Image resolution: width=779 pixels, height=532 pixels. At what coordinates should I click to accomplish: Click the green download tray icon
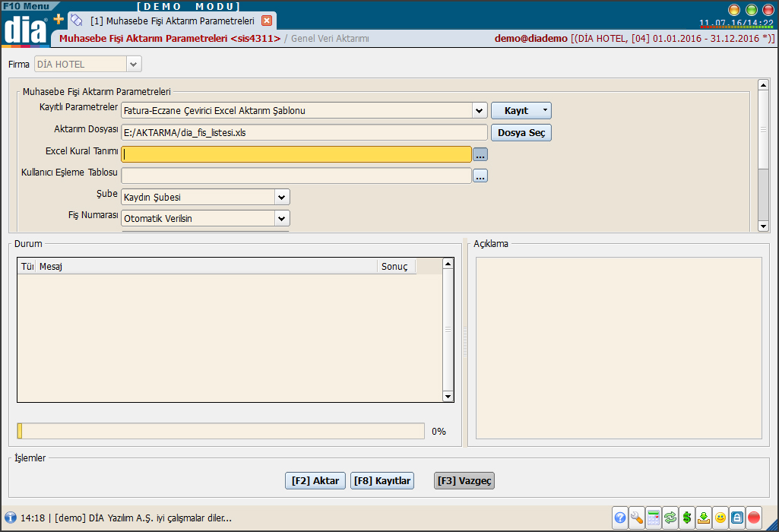tap(704, 518)
